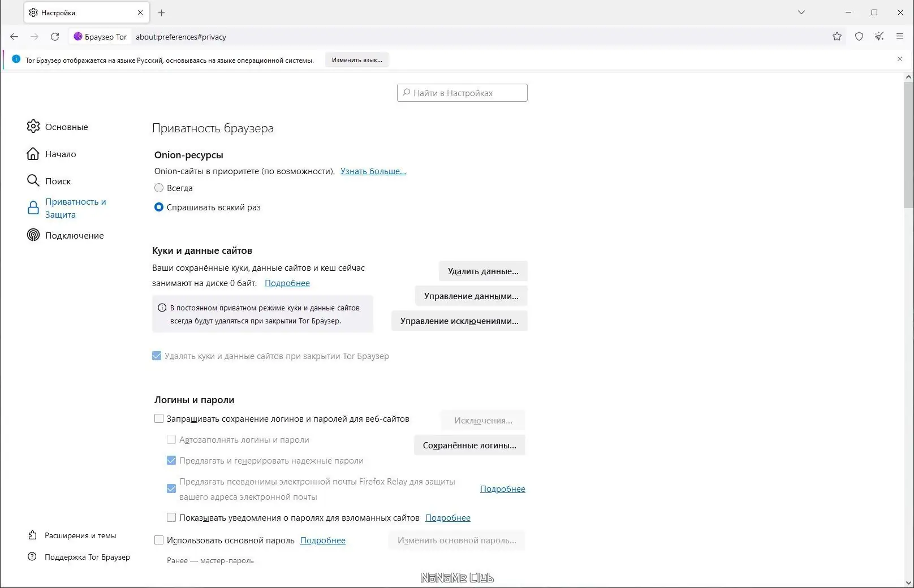Click the Логины и пароли heading

[195, 400]
